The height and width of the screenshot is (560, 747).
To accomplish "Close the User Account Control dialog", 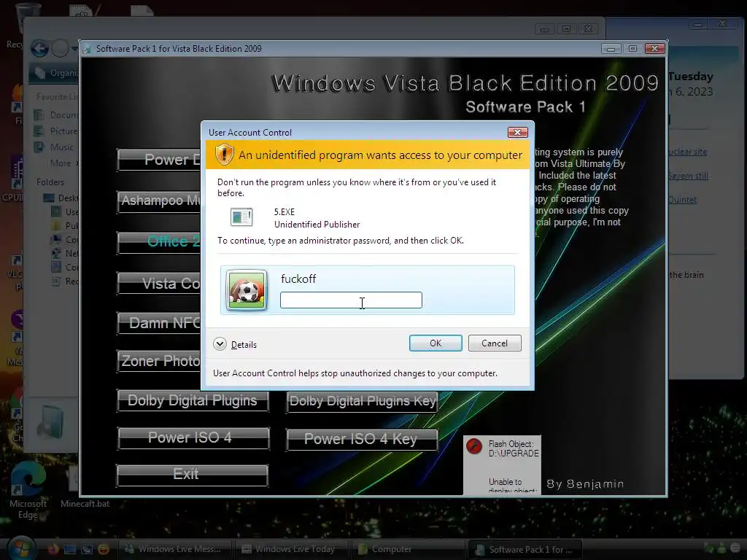I will click(517, 132).
